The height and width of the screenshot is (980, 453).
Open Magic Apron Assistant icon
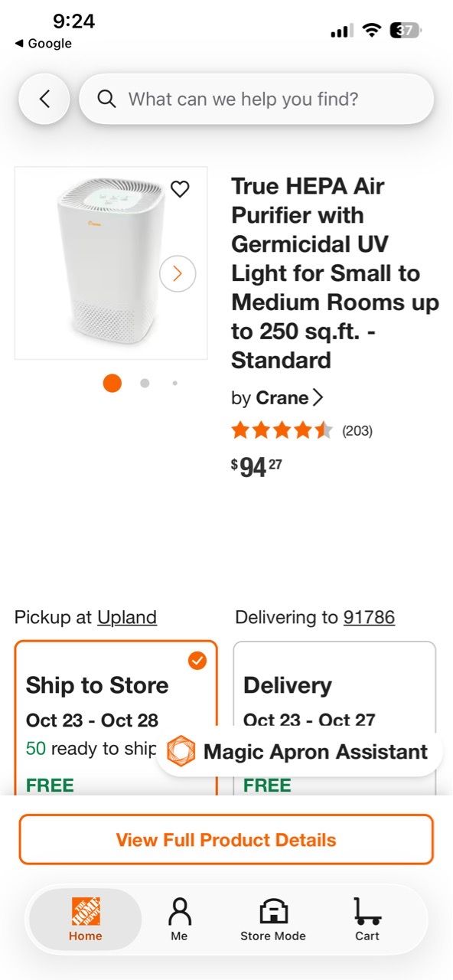tap(181, 751)
